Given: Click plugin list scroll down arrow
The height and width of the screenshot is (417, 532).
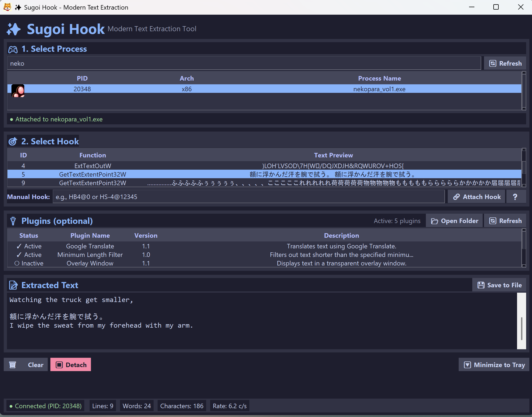Looking at the screenshot, I should [524, 265].
